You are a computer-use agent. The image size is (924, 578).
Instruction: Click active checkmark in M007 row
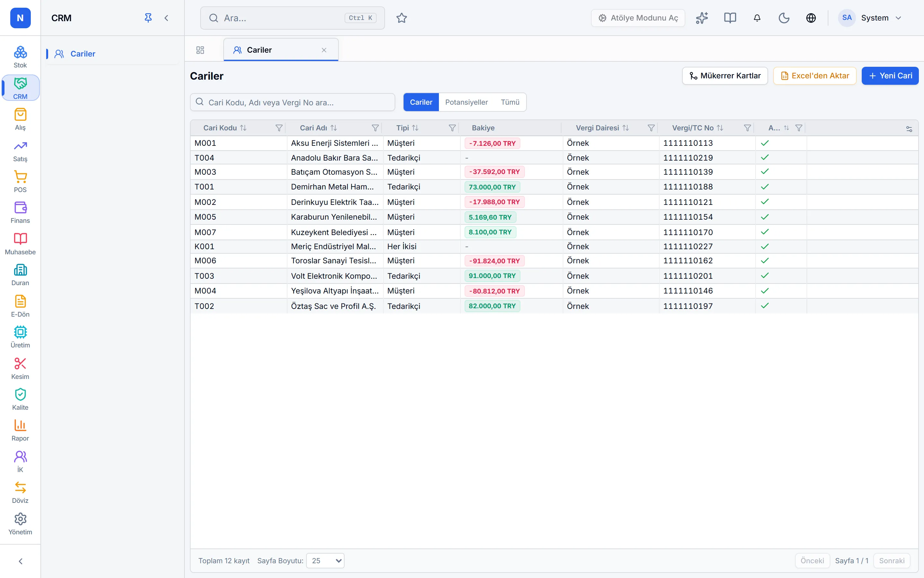765,232
